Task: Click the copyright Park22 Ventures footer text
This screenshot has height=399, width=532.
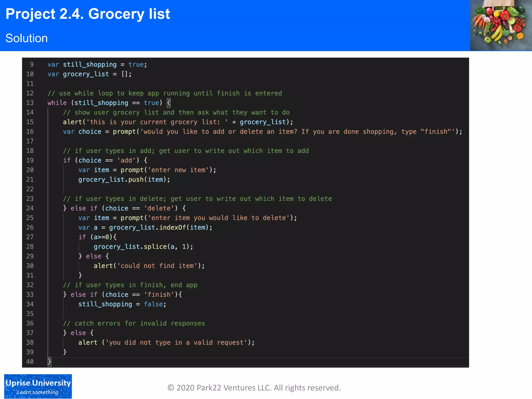Action: pos(254,388)
